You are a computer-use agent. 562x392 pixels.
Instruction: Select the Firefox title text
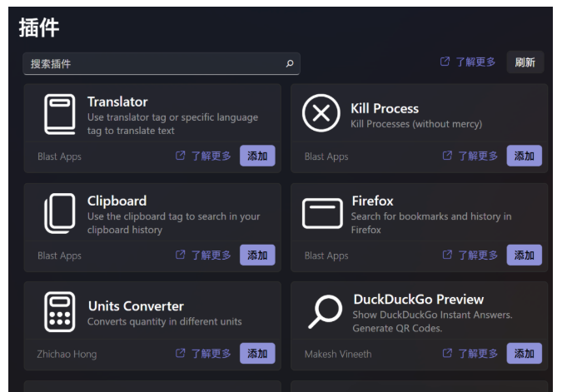point(372,201)
